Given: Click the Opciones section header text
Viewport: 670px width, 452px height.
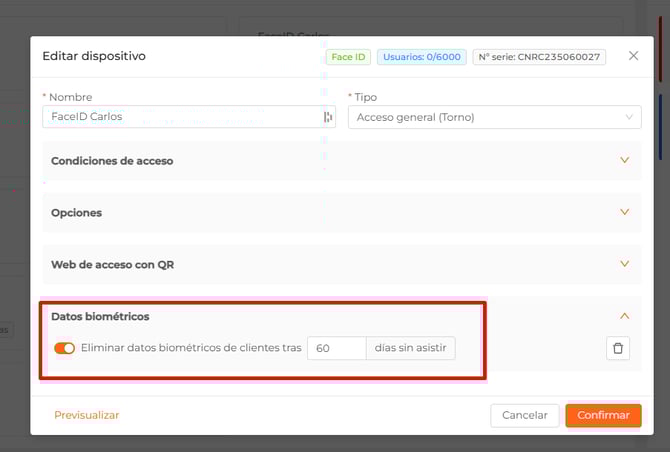Looking at the screenshot, I should (x=77, y=213).
